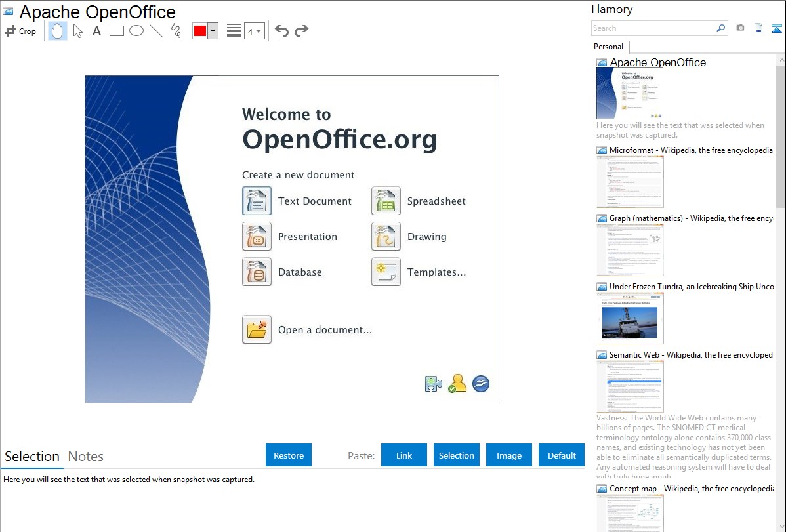
Task: Click the Open a document... label
Action: click(325, 330)
